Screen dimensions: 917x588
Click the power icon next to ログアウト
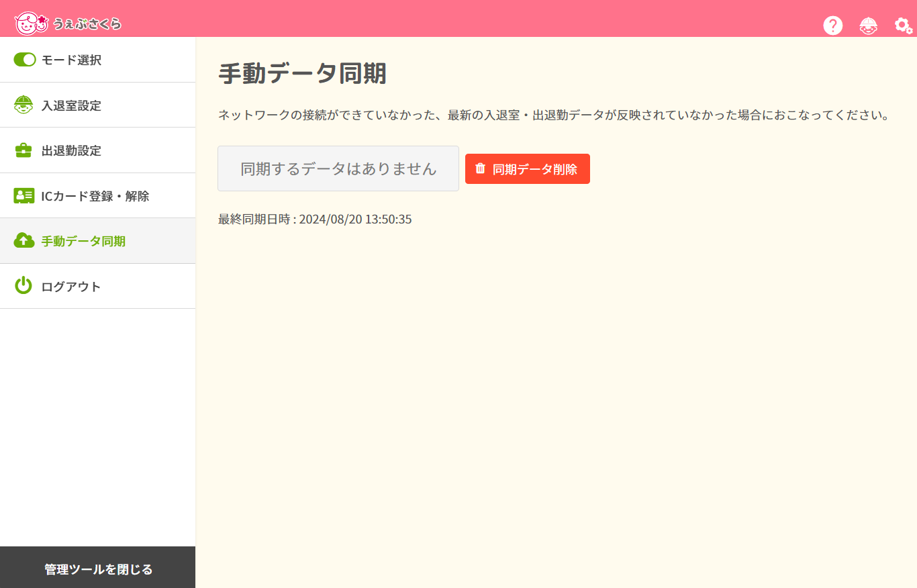(x=23, y=286)
